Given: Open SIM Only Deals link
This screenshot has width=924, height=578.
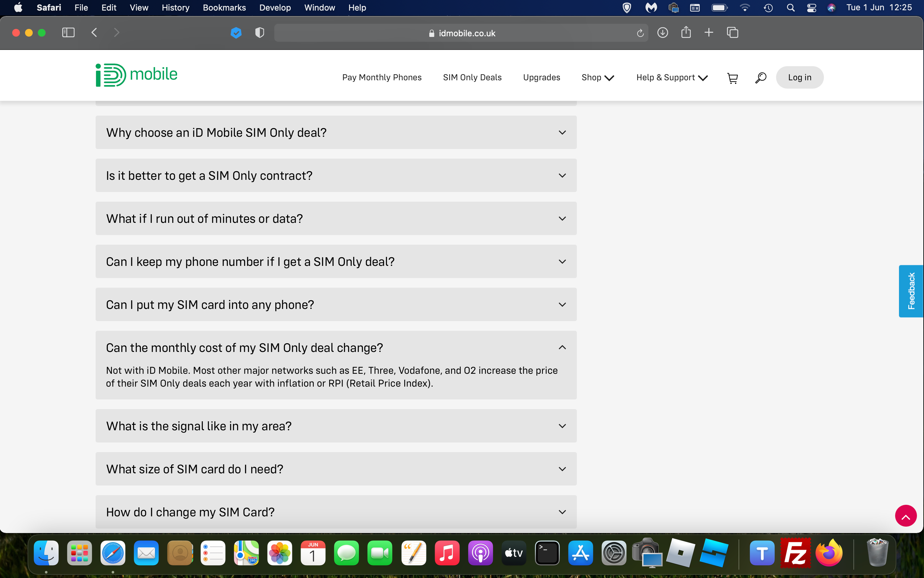Looking at the screenshot, I should pyautogui.click(x=472, y=78).
